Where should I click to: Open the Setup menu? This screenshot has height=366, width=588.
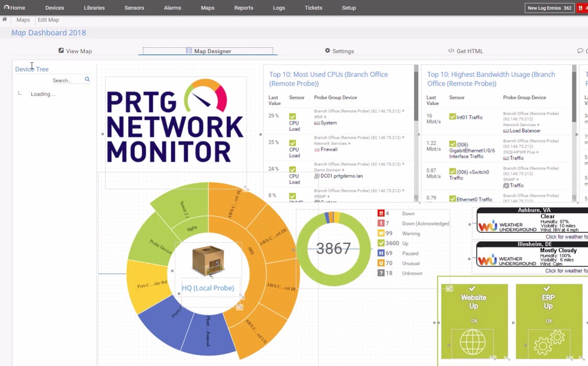click(349, 8)
